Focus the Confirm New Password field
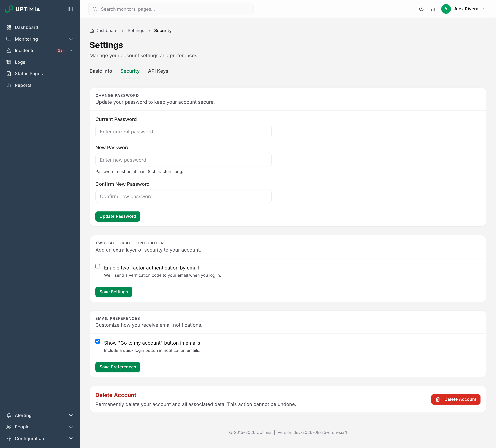This screenshot has height=448, width=496. pyautogui.click(x=184, y=196)
